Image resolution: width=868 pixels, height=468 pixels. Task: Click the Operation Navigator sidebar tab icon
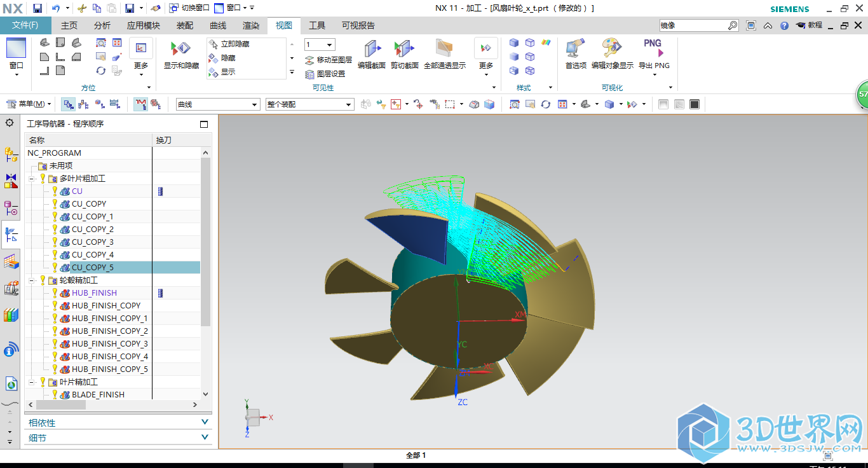coord(11,235)
